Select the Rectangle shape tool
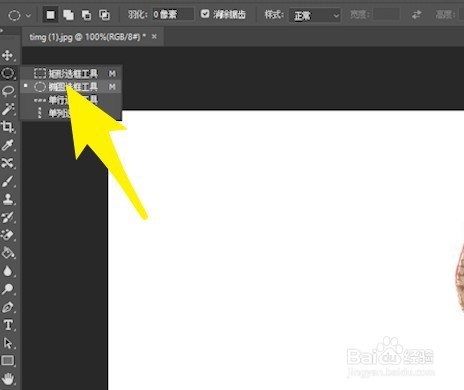 8,361
